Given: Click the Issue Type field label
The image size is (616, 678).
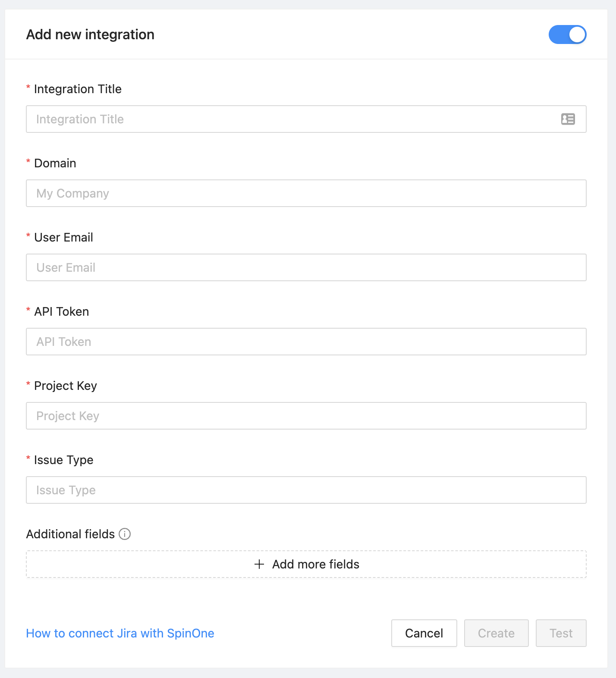Looking at the screenshot, I should coord(63,460).
